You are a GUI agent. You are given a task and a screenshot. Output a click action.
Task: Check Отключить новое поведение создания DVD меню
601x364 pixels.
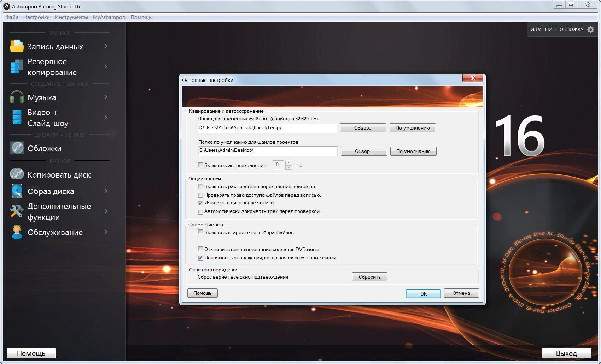[200, 249]
